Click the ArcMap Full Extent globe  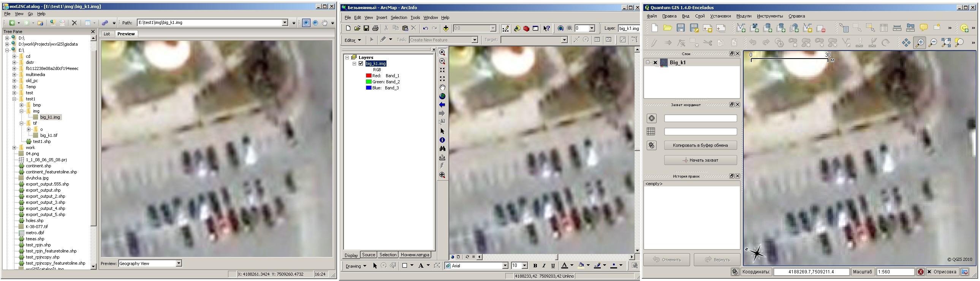(442, 96)
